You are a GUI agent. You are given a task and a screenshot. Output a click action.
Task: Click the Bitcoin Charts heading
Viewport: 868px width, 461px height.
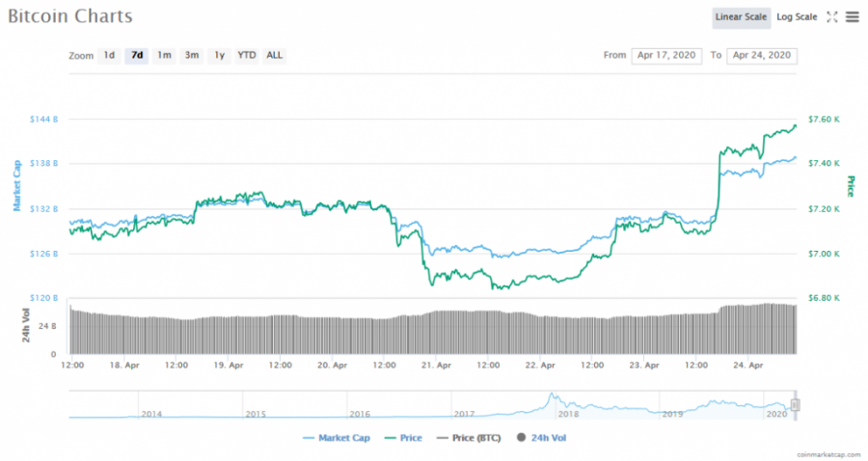coord(70,16)
